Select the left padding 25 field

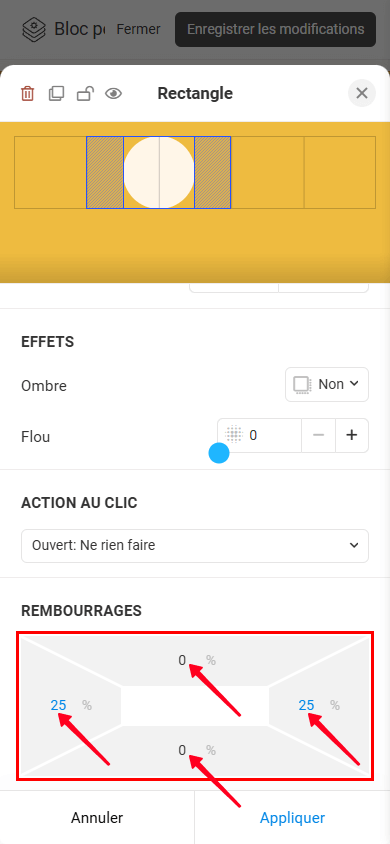point(59,705)
